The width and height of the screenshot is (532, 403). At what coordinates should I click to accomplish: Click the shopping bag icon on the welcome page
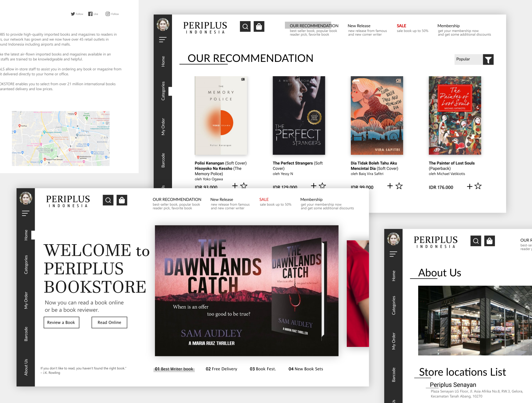tap(122, 200)
